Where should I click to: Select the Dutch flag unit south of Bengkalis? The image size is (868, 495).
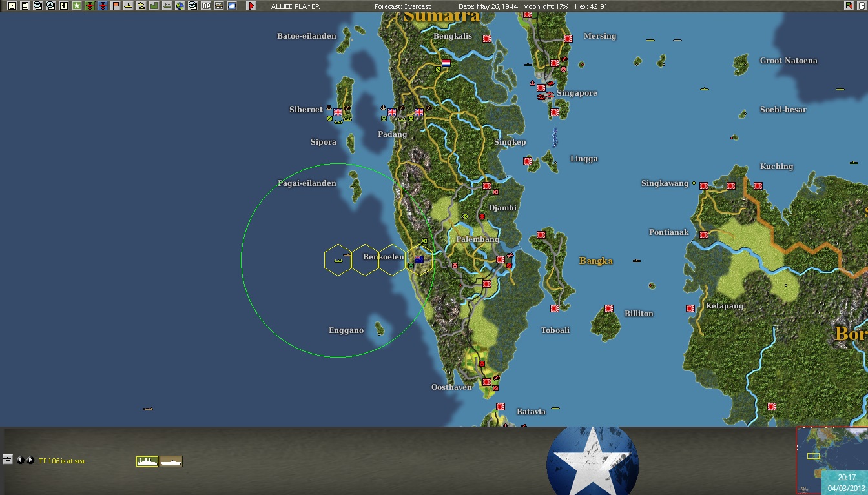(446, 63)
